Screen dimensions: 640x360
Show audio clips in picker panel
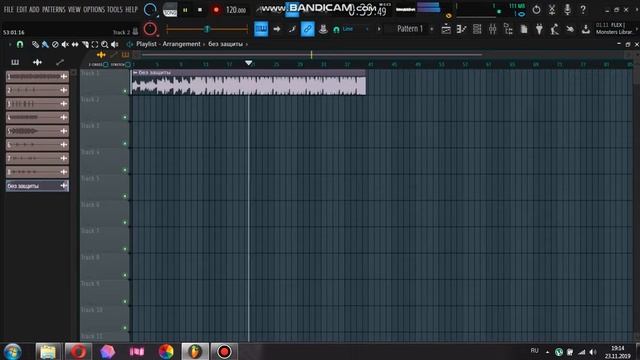tap(37, 62)
